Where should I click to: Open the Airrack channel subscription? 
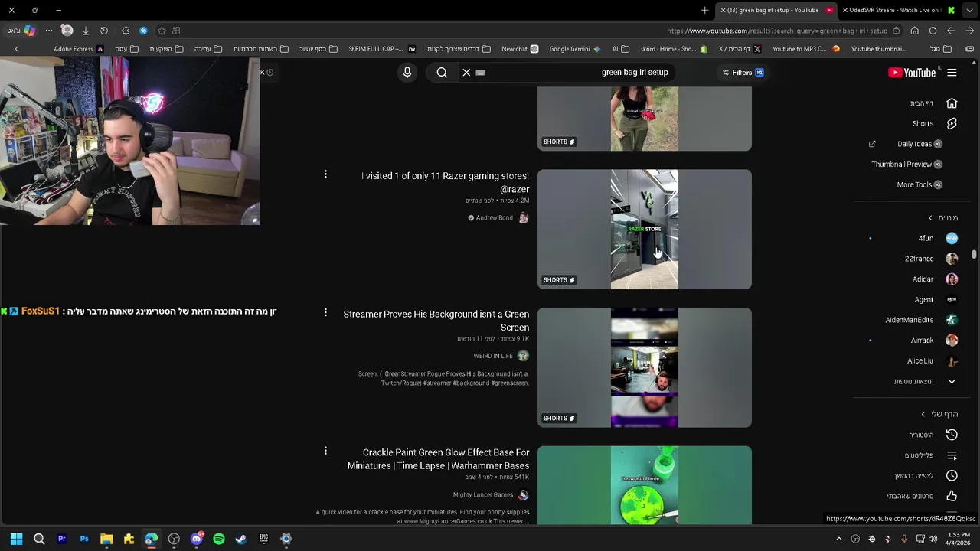point(934,341)
